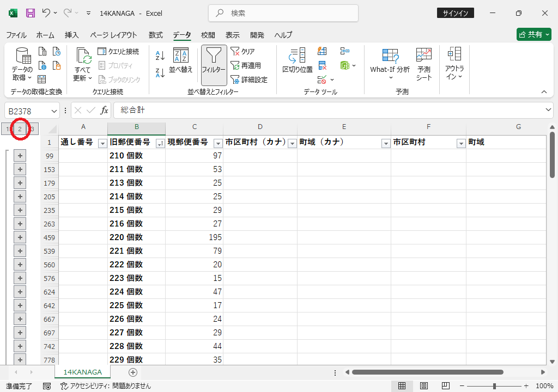Image resolution: width=558 pixels, height=392 pixels.
Task: Expand the 224 個数 group
Action: (x=20, y=292)
